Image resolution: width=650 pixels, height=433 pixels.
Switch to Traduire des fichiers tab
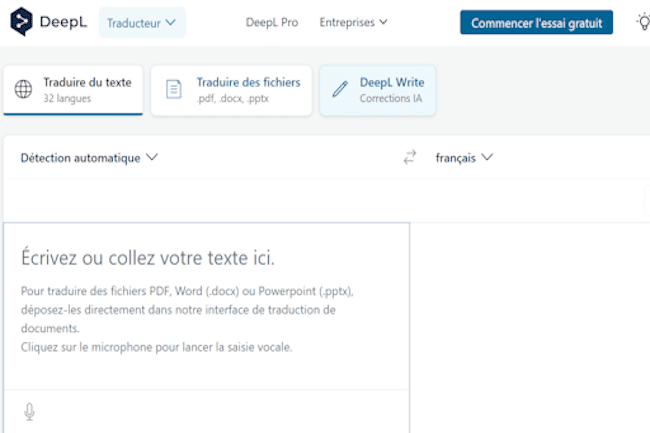tap(231, 90)
